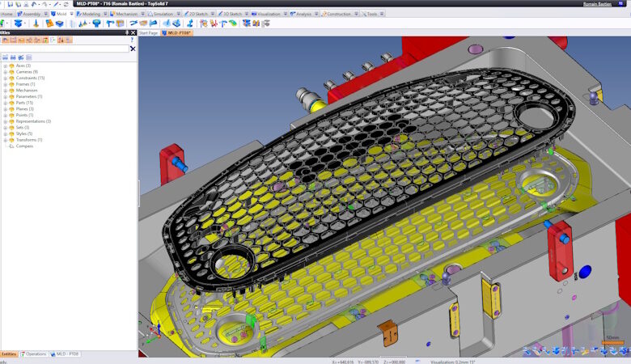The image size is (631, 364).
Task: Clear the entities search field
Action: pos(133,49)
